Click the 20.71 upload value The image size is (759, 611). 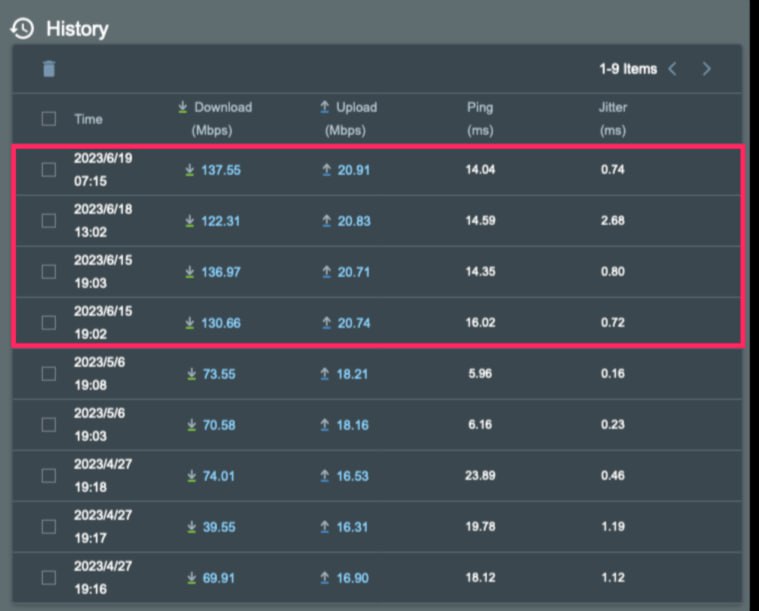pyautogui.click(x=354, y=272)
